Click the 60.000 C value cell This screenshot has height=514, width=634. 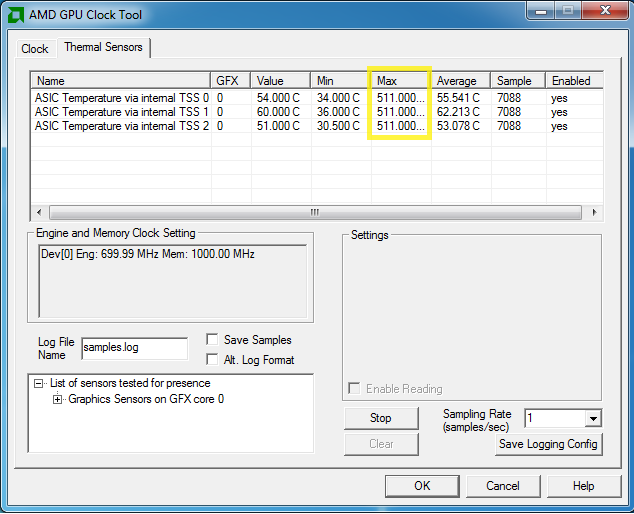click(278, 112)
